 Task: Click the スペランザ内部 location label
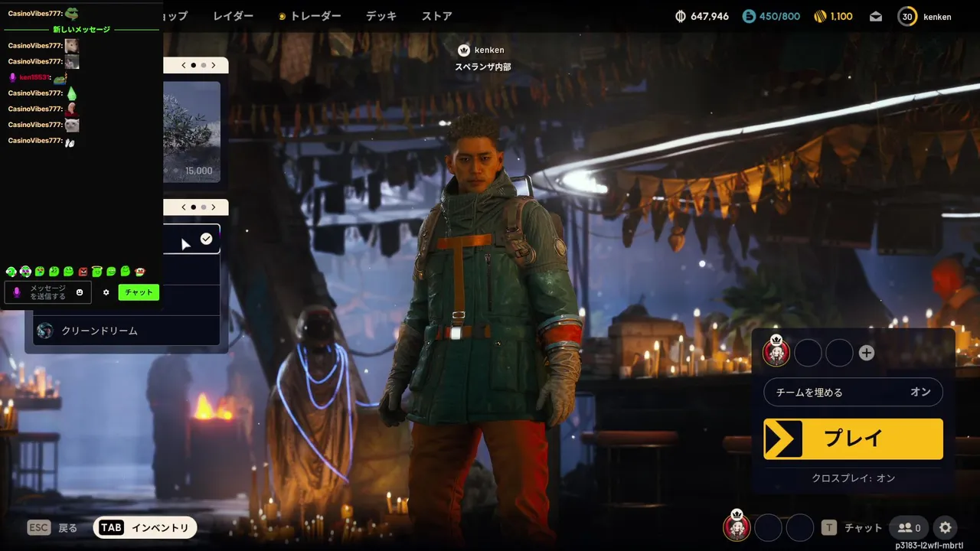pos(483,67)
